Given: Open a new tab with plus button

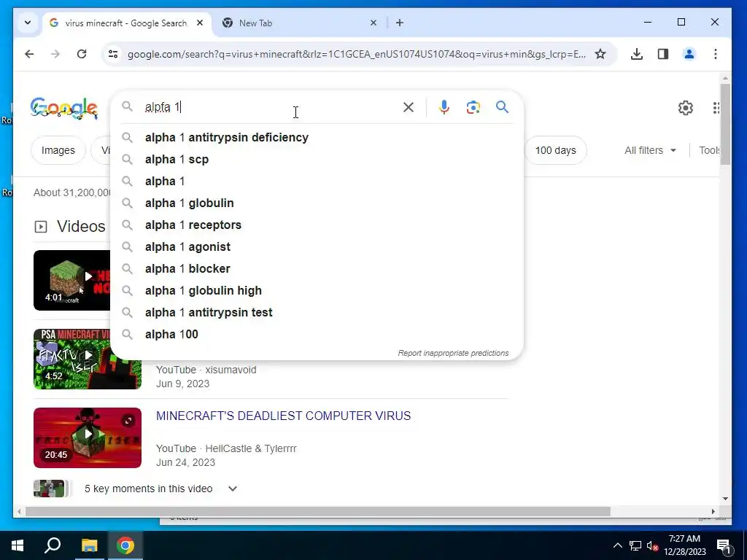Looking at the screenshot, I should pos(400,23).
